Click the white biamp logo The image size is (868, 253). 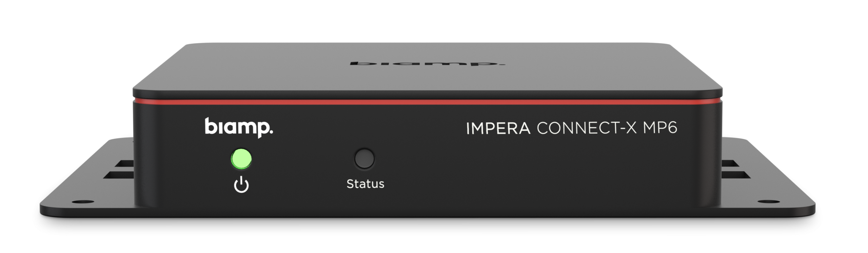239,127
